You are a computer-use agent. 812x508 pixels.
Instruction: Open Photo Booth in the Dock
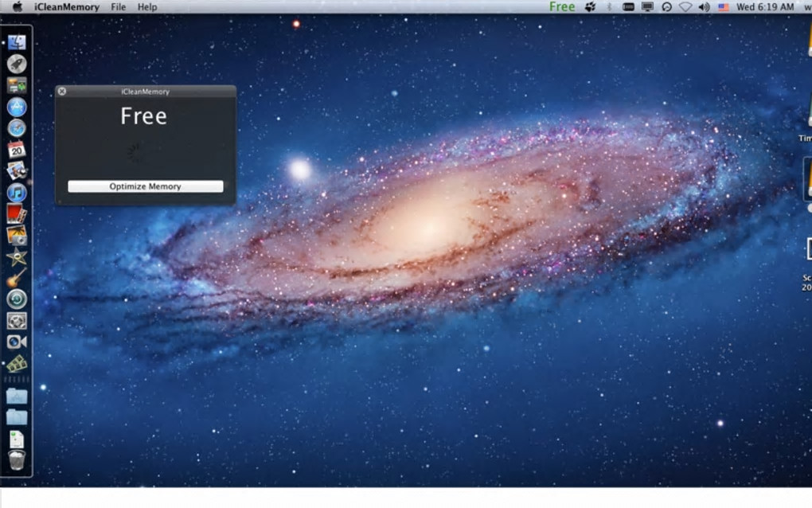pos(17,213)
